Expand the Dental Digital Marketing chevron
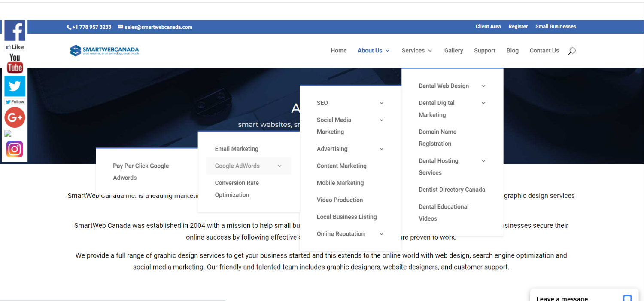The image size is (644, 301). tap(483, 103)
